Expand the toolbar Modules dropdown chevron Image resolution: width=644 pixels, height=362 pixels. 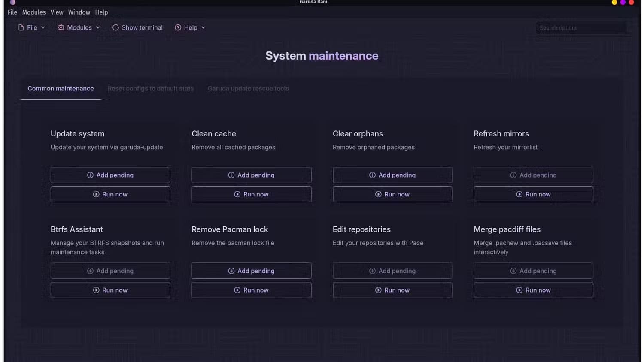click(x=98, y=27)
